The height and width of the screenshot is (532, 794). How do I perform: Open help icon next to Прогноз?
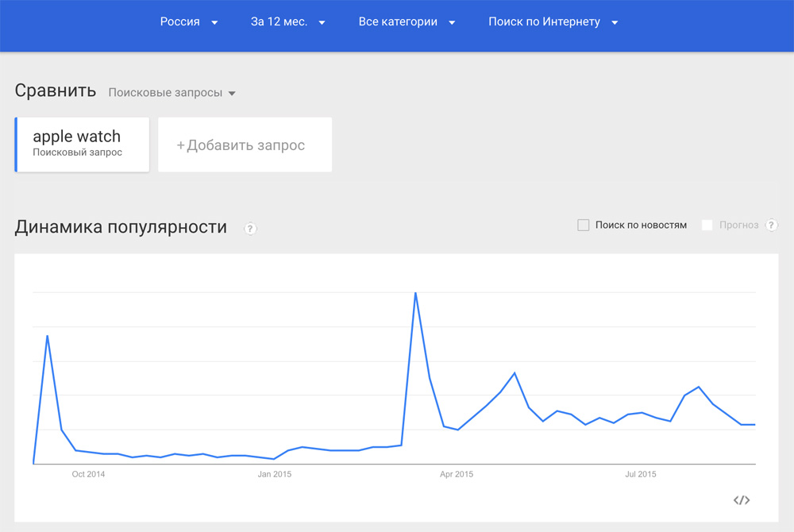[771, 226]
